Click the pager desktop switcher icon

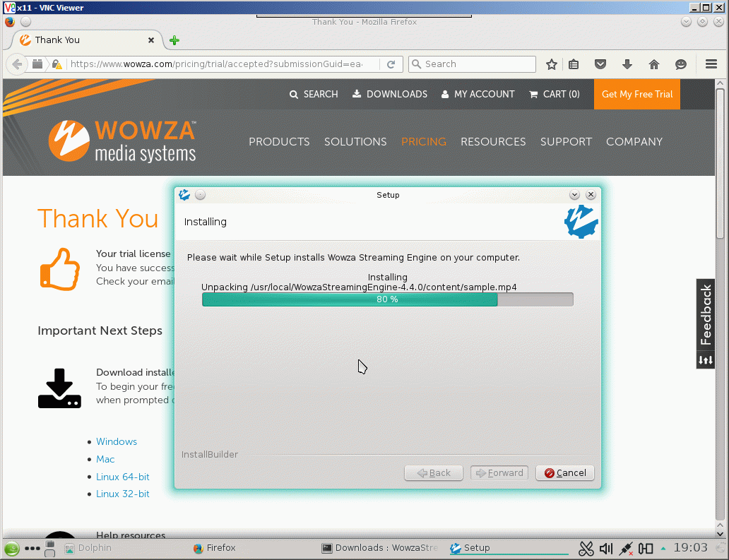(50, 549)
